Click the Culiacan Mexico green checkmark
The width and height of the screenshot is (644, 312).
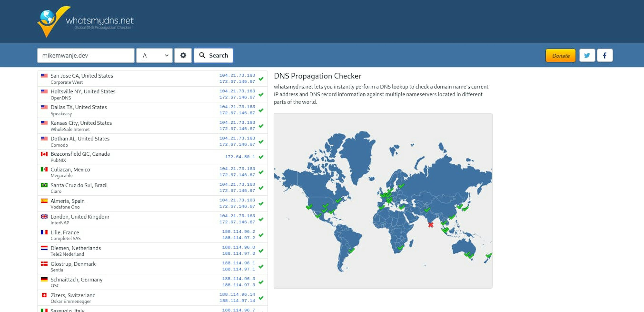tap(261, 172)
